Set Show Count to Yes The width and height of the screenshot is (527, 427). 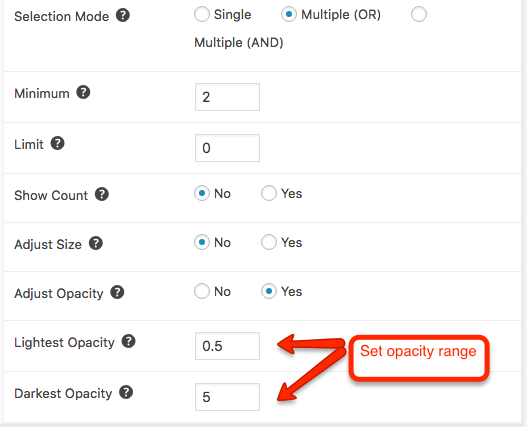pos(269,193)
